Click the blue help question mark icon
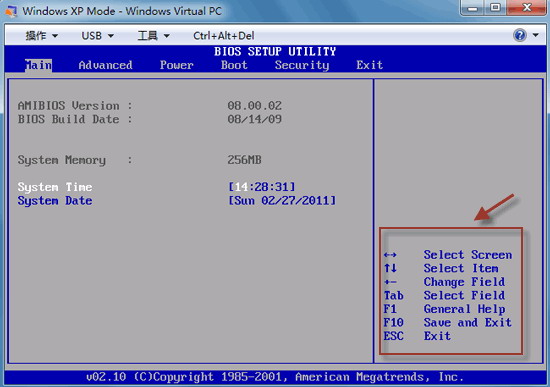This screenshot has height=387, width=550. [x=520, y=35]
